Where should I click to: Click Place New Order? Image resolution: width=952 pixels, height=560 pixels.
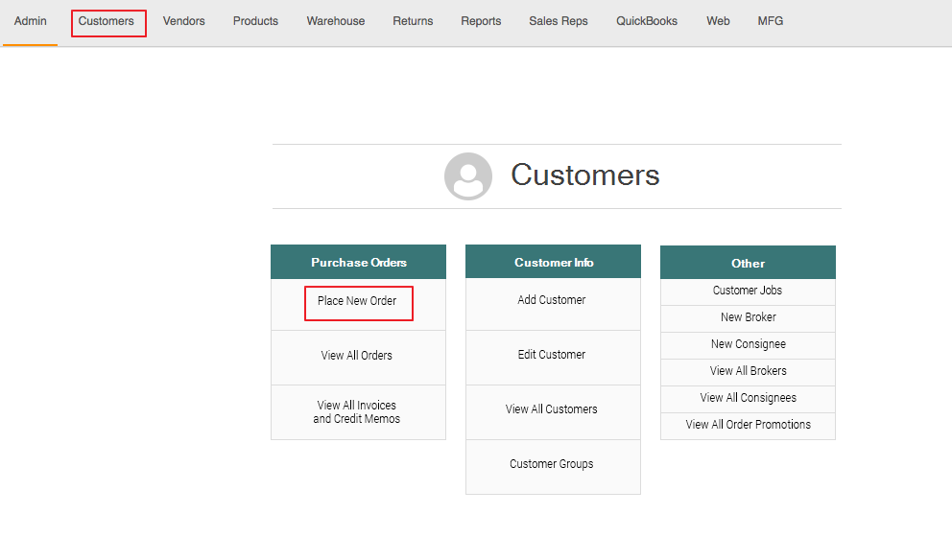point(357,301)
